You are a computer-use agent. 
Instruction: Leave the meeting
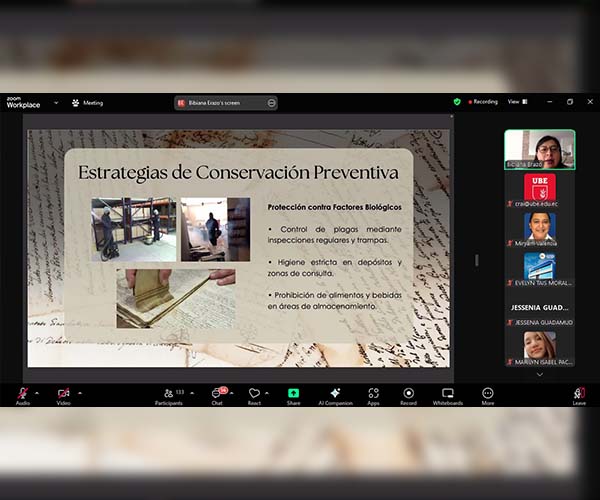coord(579,396)
